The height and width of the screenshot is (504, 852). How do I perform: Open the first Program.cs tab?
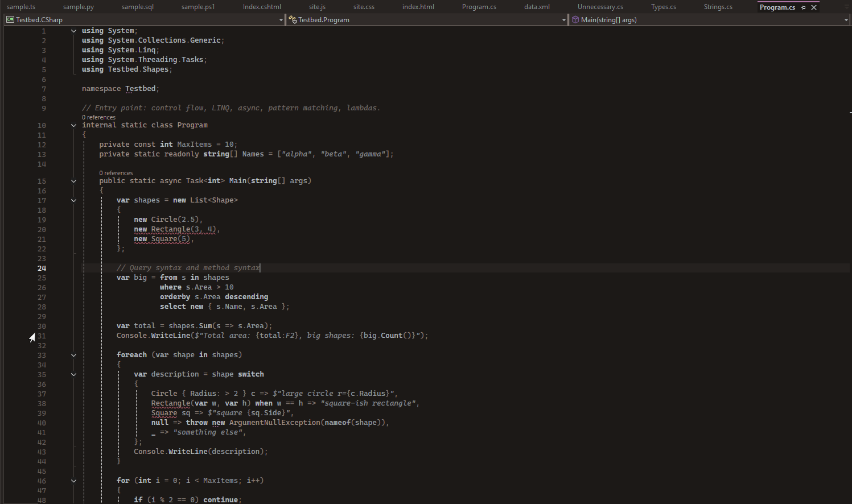pos(479,7)
